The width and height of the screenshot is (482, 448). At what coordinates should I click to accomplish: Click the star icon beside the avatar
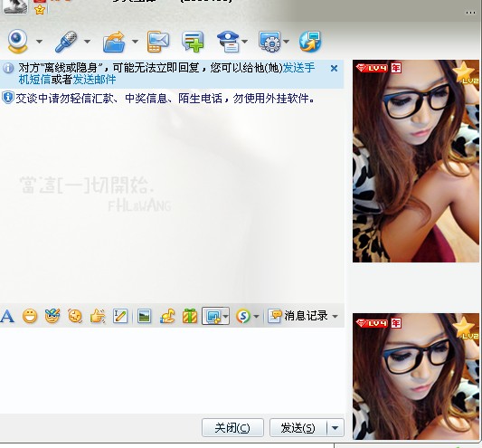click(x=40, y=10)
